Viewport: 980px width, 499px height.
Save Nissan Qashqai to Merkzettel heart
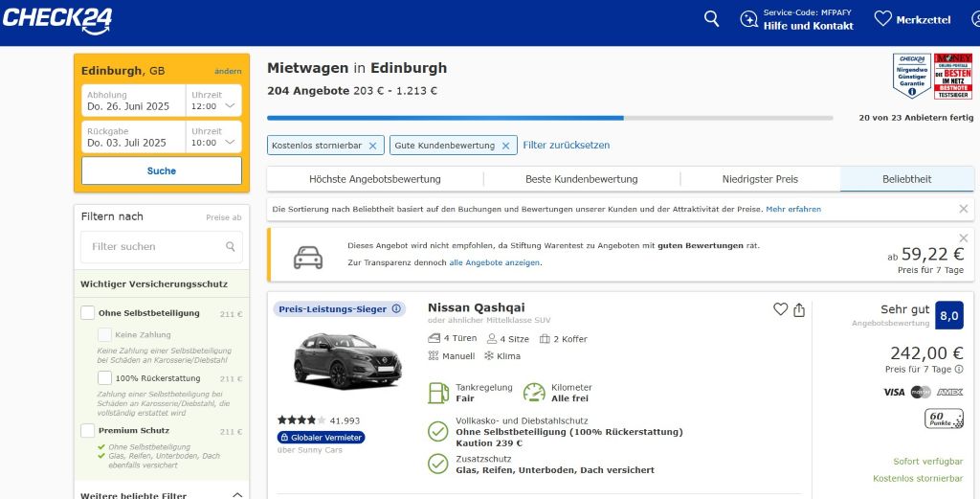[780, 309]
